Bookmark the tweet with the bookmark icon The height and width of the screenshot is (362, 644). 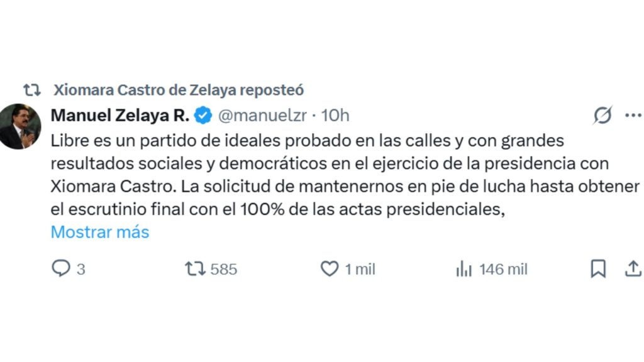point(597,269)
